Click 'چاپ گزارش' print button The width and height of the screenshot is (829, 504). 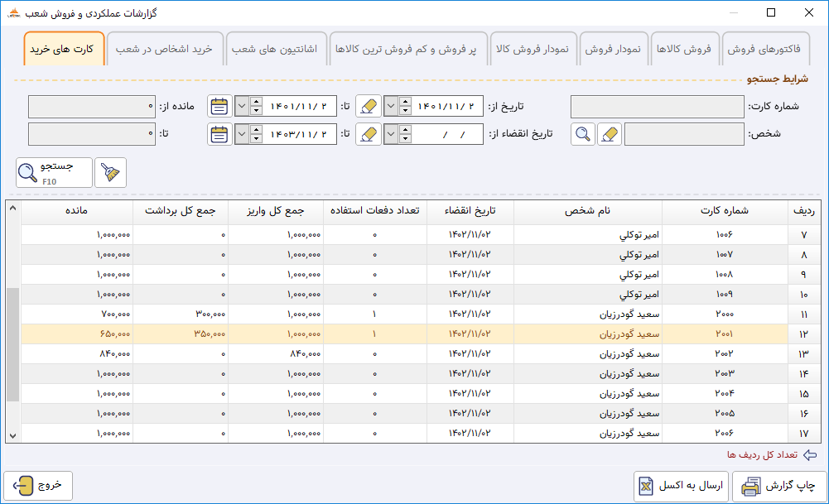point(779,486)
